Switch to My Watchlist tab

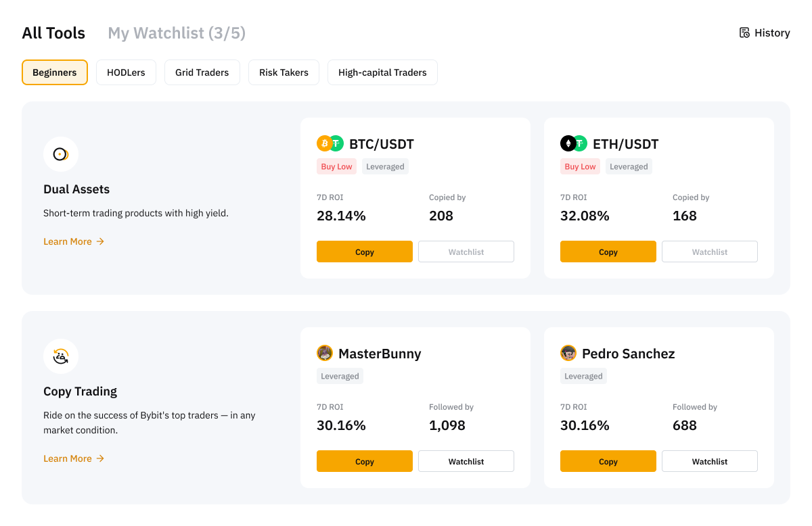[177, 32]
